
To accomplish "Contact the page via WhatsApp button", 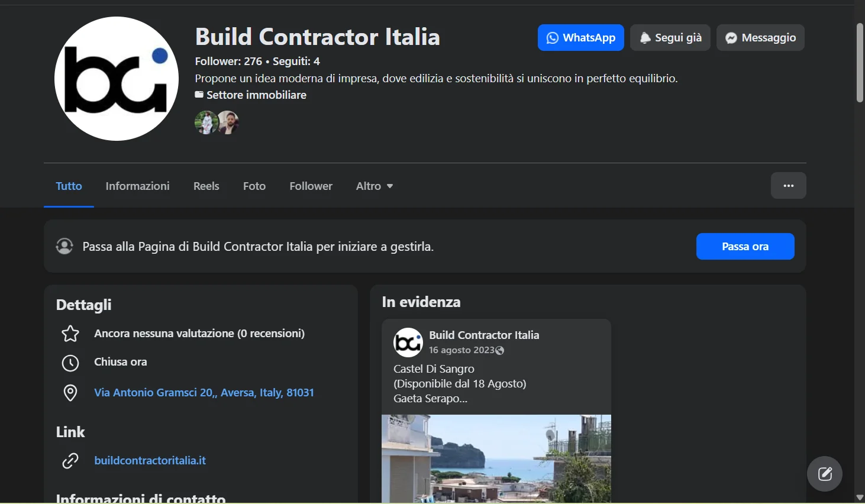I will point(580,38).
